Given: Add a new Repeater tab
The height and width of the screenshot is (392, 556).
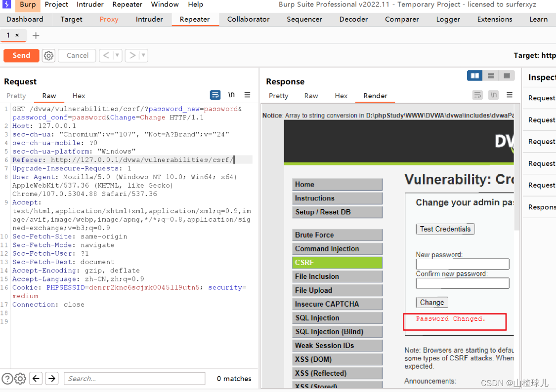Looking at the screenshot, I should [36, 36].
